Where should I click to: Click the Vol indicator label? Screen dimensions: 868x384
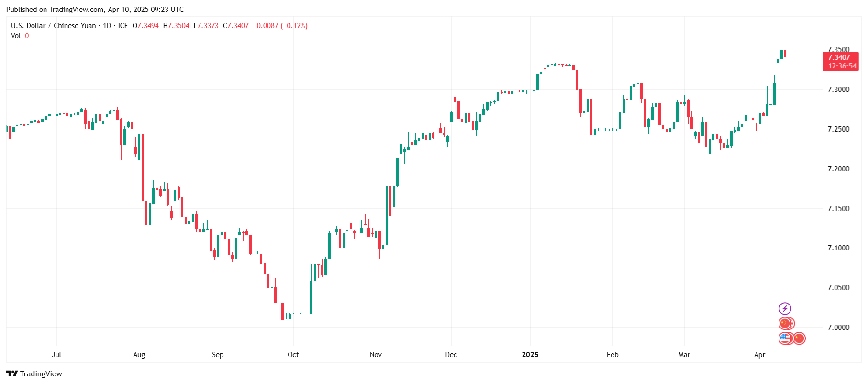pyautogui.click(x=16, y=36)
